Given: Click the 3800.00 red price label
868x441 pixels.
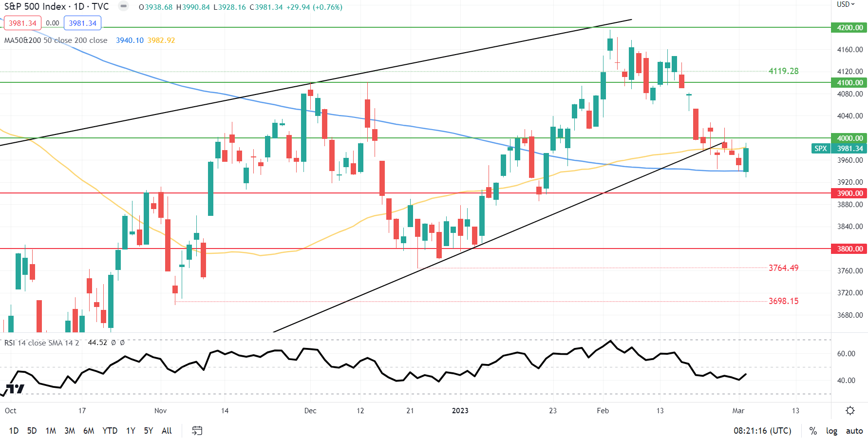Looking at the screenshot, I should point(849,249).
